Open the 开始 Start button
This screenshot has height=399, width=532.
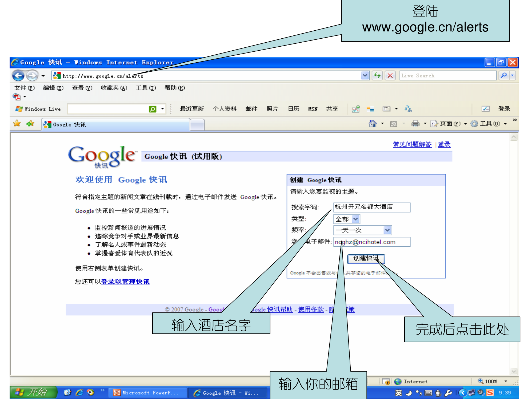(33, 392)
